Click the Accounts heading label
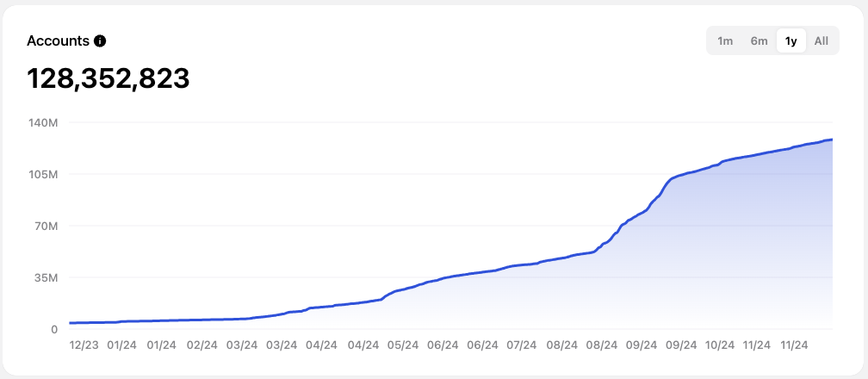 pos(58,40)
